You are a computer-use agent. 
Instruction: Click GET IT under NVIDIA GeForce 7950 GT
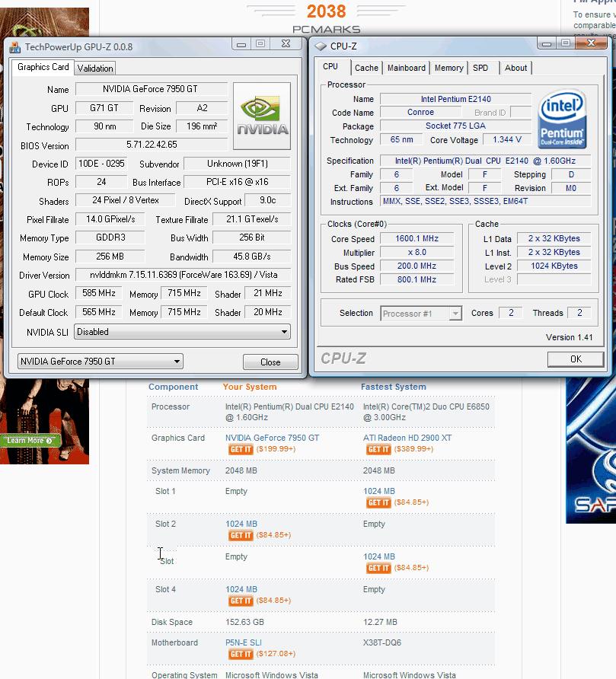click(241, 449)
